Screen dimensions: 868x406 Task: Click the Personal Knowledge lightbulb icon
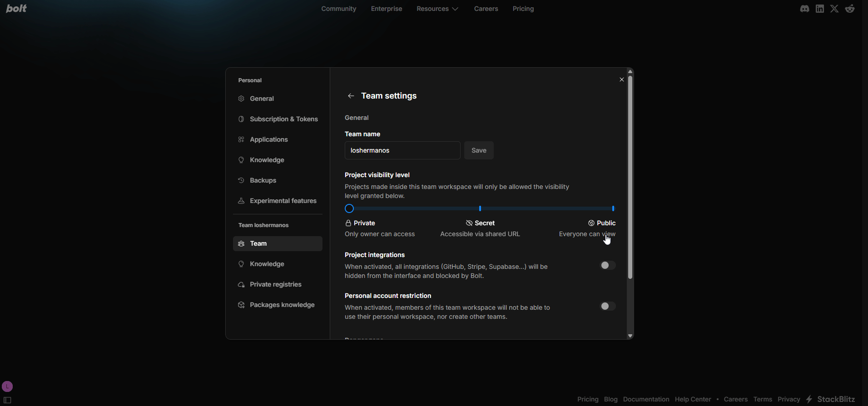coord(241,160)
